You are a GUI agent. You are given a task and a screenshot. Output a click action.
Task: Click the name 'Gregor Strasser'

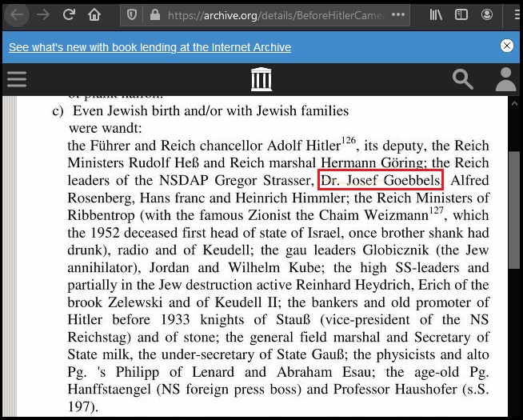tap(262, 181)
